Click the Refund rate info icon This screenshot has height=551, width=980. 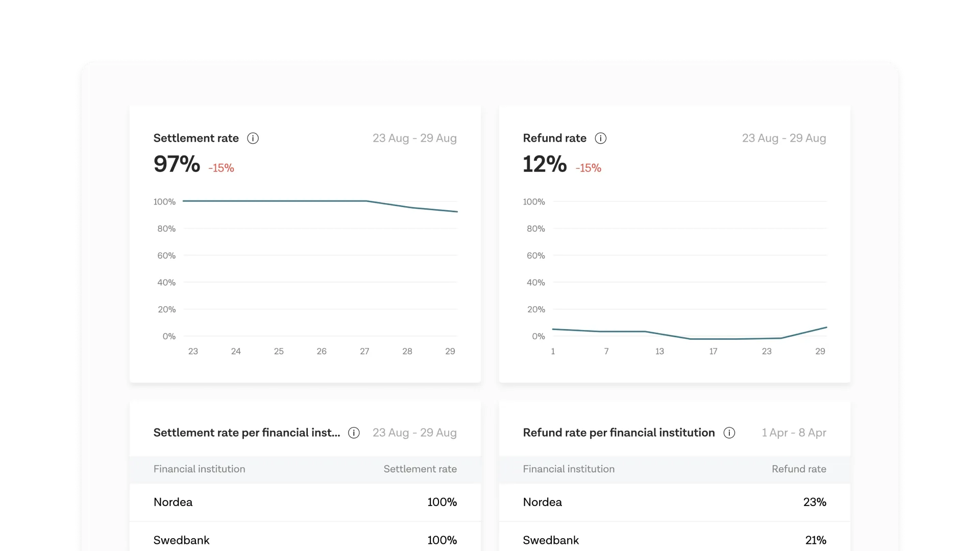[x=601, y=138]
